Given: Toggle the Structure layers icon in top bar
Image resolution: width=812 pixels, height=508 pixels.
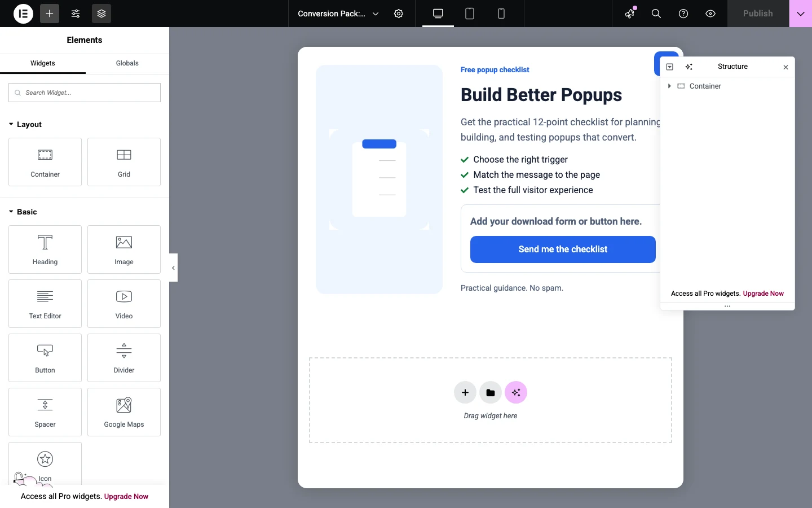Looking at the screenshot, I should pos(101,14).
